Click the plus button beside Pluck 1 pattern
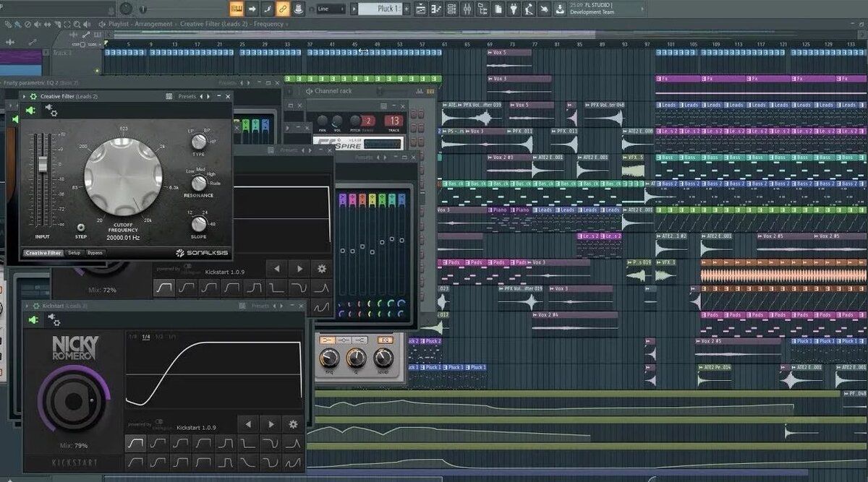This screenshot has height=482, width=868. [x=407, y=9]
